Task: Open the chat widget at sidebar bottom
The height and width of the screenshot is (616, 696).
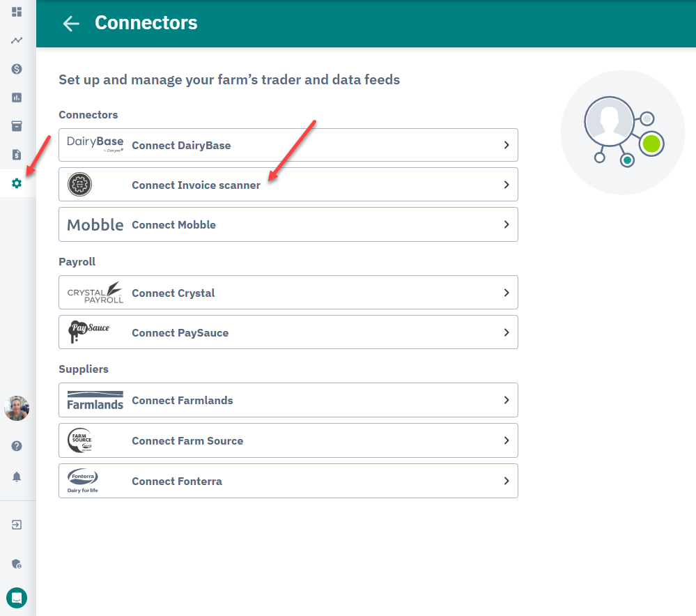Action: tap(17, 598)
